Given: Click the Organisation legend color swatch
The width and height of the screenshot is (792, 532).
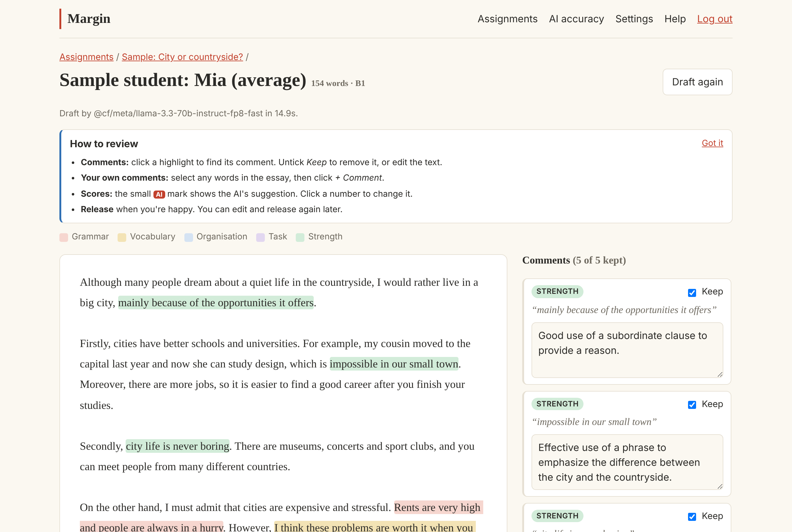Looking at the screenshot, I should 188,237.
